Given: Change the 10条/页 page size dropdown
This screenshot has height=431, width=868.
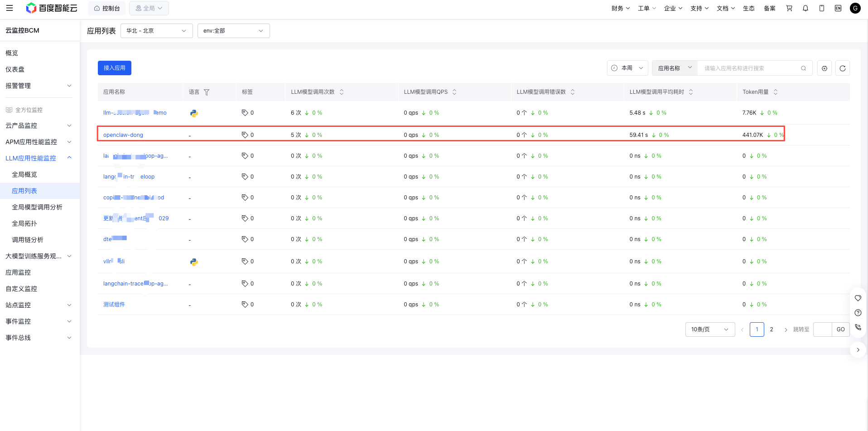Looking at the screenshot, I should click(x=710, y=329).
